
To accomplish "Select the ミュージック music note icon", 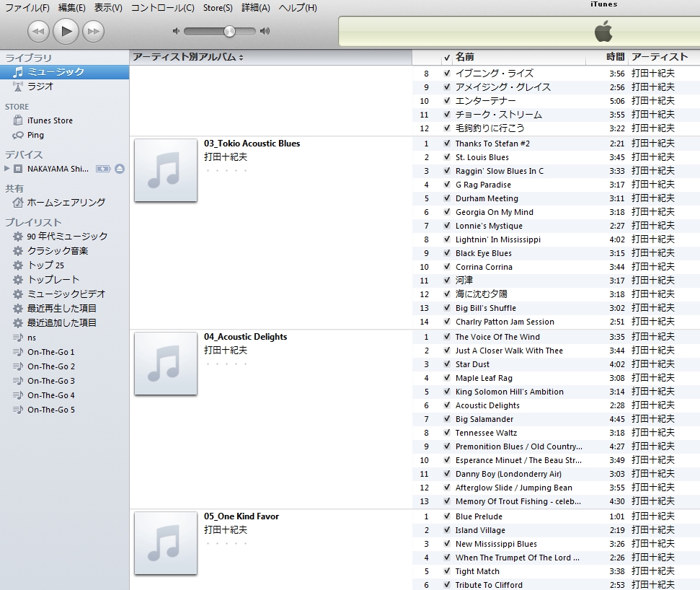I will (18, 72).
